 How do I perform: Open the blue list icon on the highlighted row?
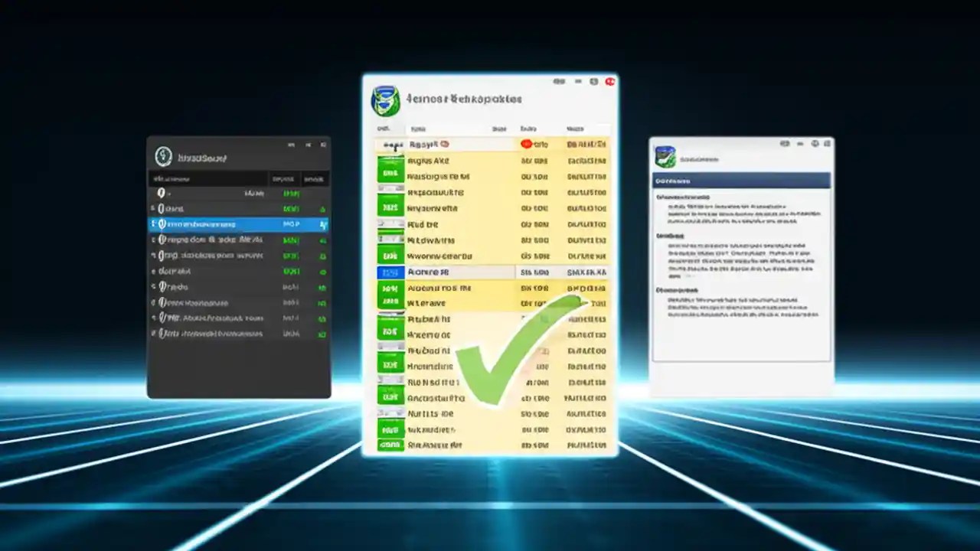pyautogui.click(x=390, y=272)
